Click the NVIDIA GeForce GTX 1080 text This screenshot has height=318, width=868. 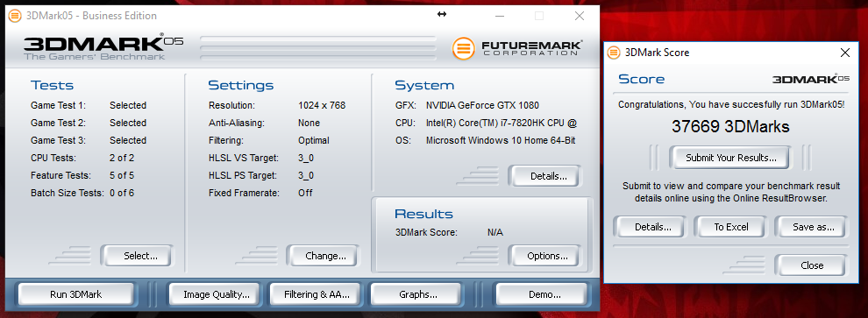coord(482,105)
